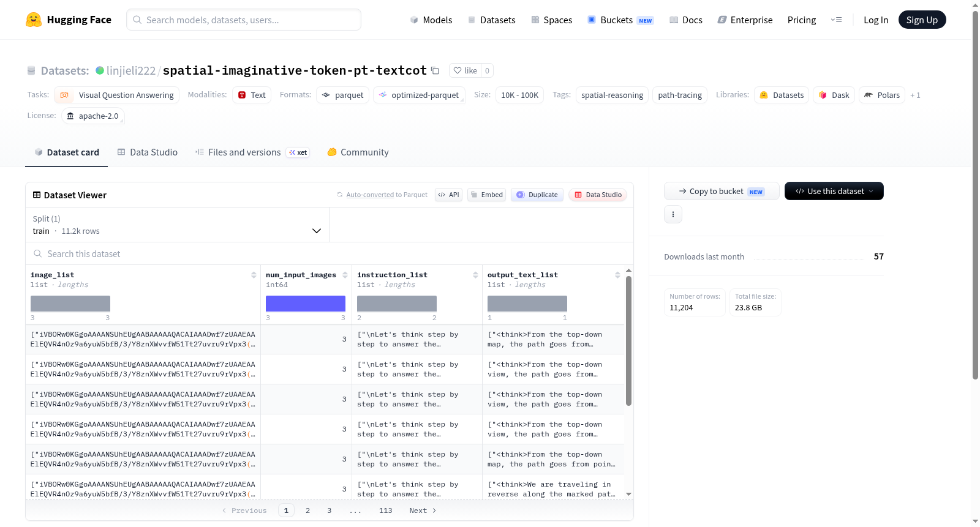Screen dimensions: 980x527
Task: Open the Spaces navigation item
Action: (552, 20)
